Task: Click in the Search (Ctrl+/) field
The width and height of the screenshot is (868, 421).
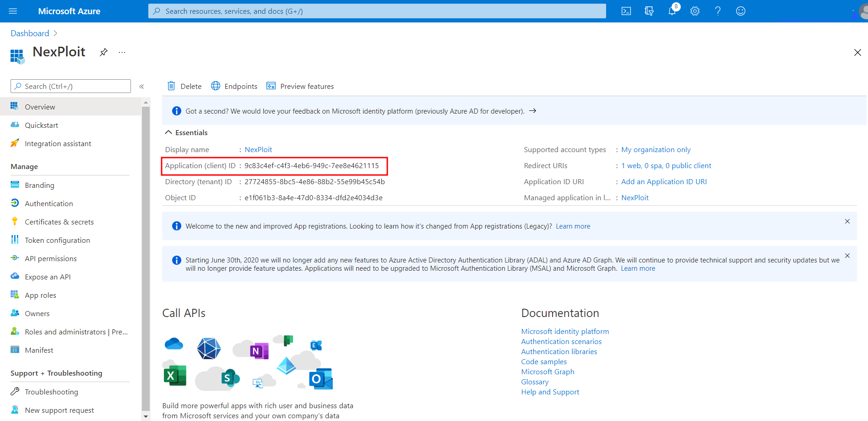Action: click(x=71, y=86)
